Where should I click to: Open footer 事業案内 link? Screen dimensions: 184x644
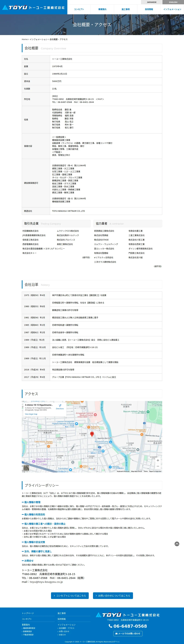(x=26, y=625)
